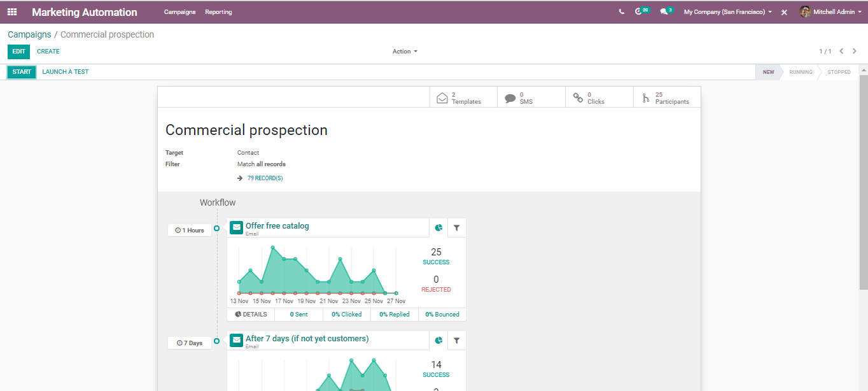
Task: Click the 1 Hours trigger badge
Action: pos(190,231)
